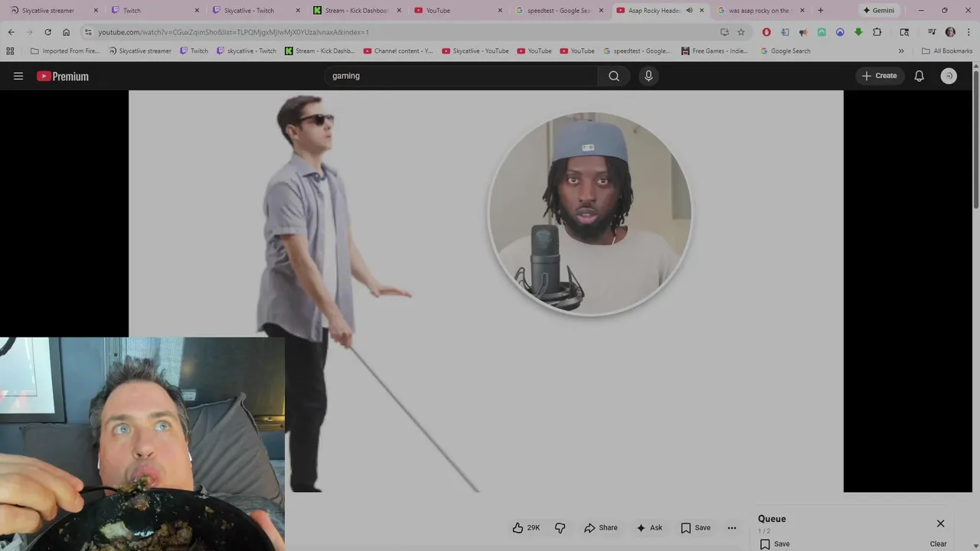
Task: Clear the queue
Action: pos(938,544)
